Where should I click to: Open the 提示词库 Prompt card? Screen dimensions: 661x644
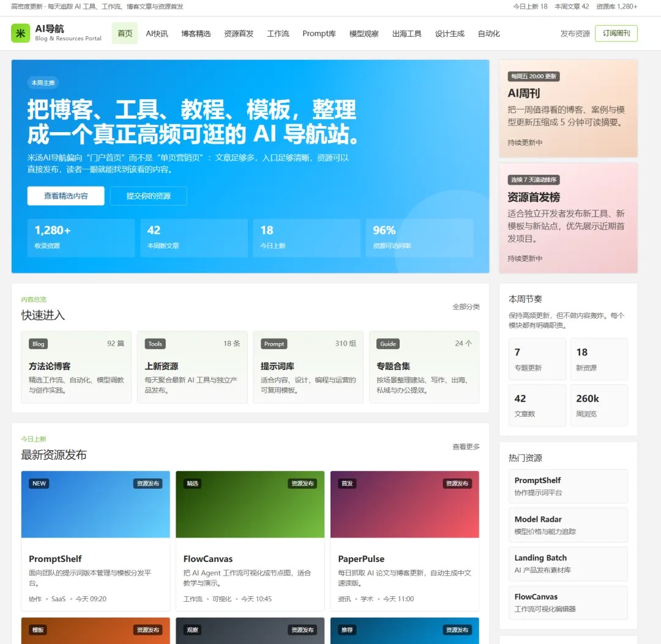click(x=308, y=367)
